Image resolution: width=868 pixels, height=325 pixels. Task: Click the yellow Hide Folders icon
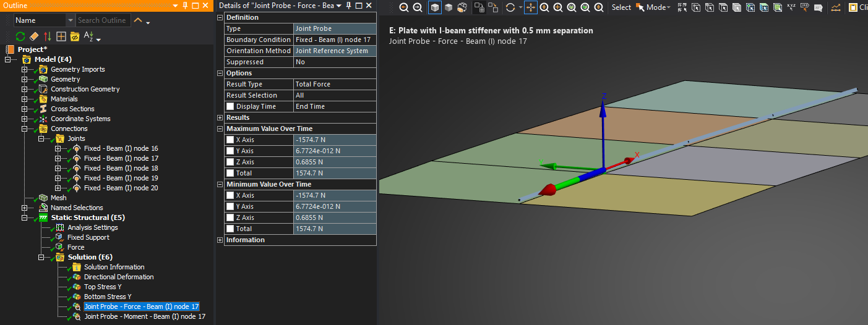[75, 37]
